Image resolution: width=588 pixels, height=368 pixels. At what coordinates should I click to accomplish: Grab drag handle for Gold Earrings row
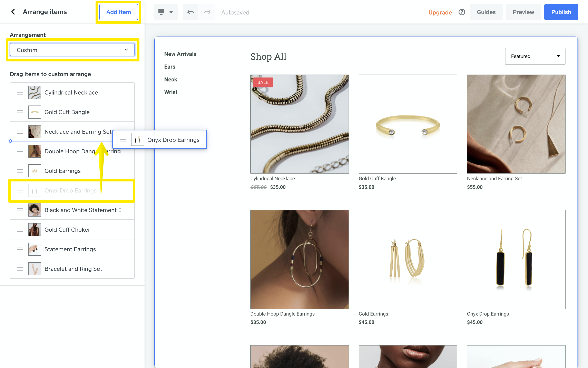click(20, 171)
